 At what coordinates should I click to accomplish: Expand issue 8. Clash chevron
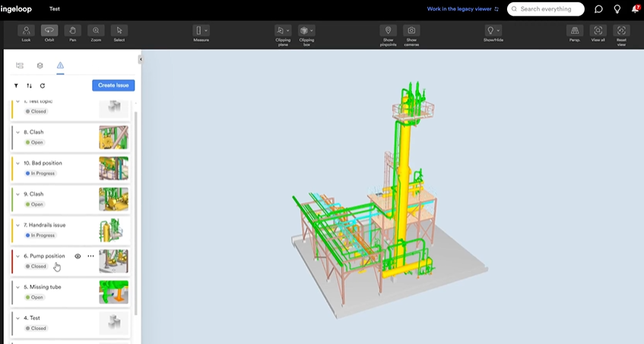click(17, 132)
